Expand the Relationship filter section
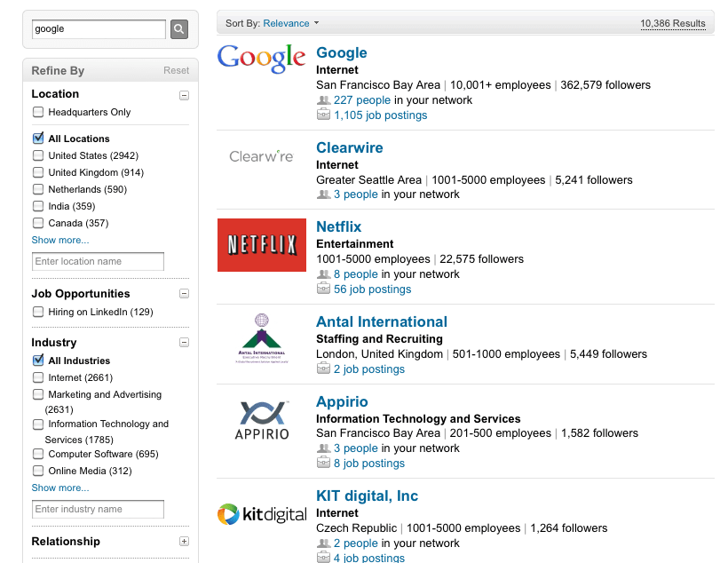The image size is (728, 563). [x=185, y=541]
